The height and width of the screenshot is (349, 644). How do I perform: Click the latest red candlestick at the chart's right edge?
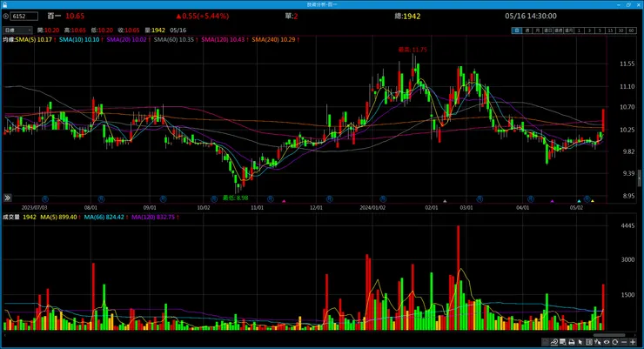(603, 120)
